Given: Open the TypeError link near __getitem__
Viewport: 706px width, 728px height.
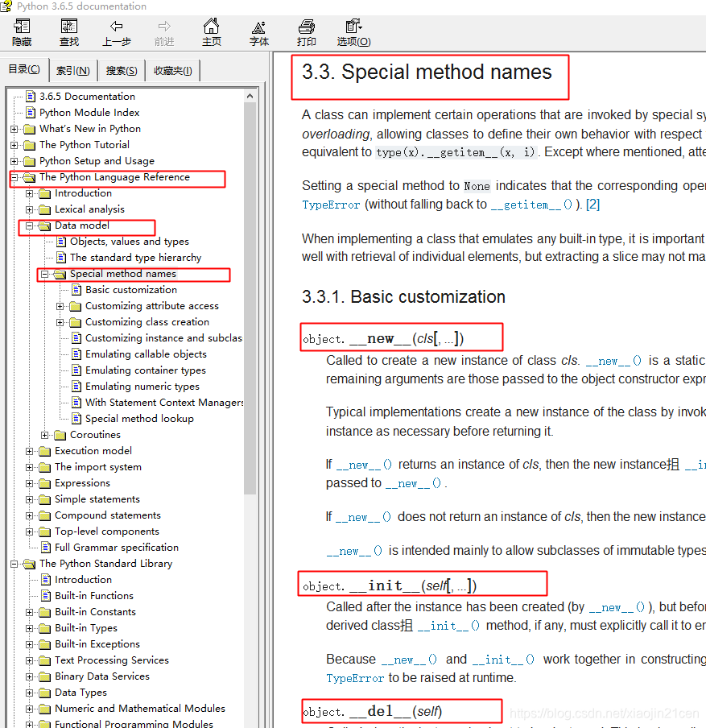Looking at the screenshot, I should point(331,205).
